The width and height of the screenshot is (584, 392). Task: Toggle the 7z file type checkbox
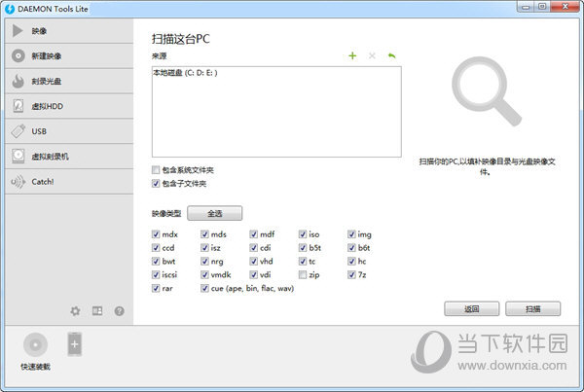pos(351,274)
